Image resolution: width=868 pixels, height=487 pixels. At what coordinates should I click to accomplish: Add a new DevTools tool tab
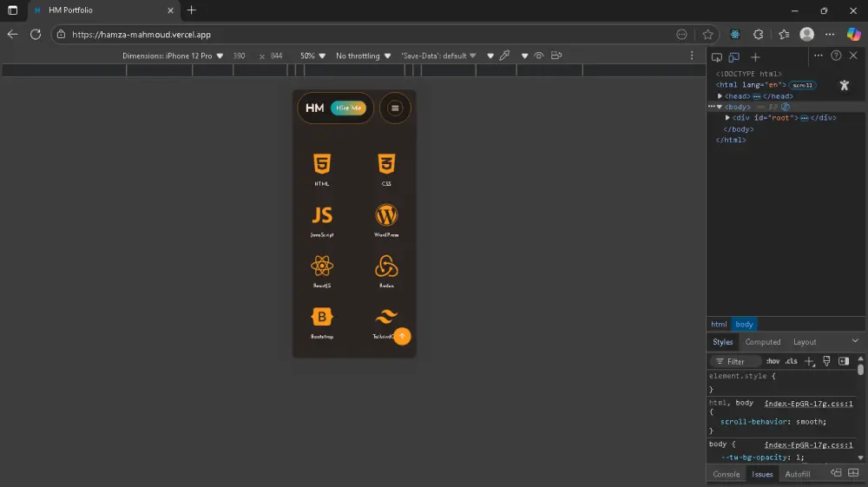(755, 57)
